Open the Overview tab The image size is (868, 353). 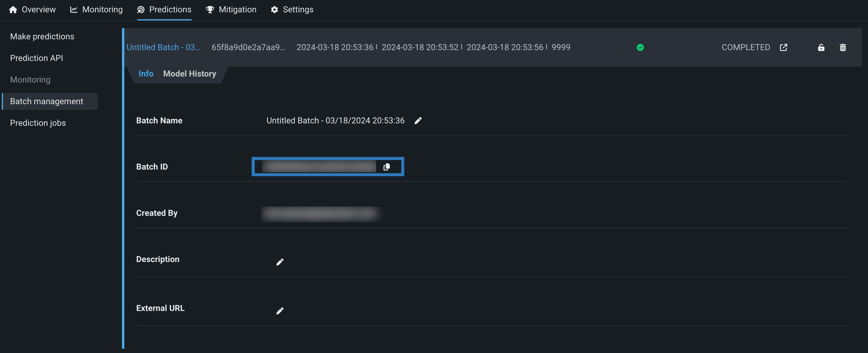tap(32, 9)
